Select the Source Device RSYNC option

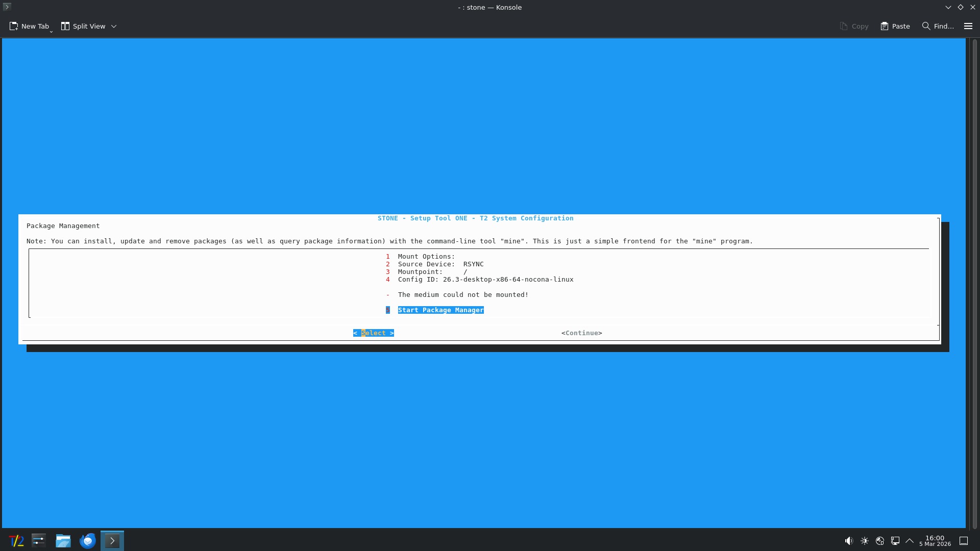click(x=440, y=264)
